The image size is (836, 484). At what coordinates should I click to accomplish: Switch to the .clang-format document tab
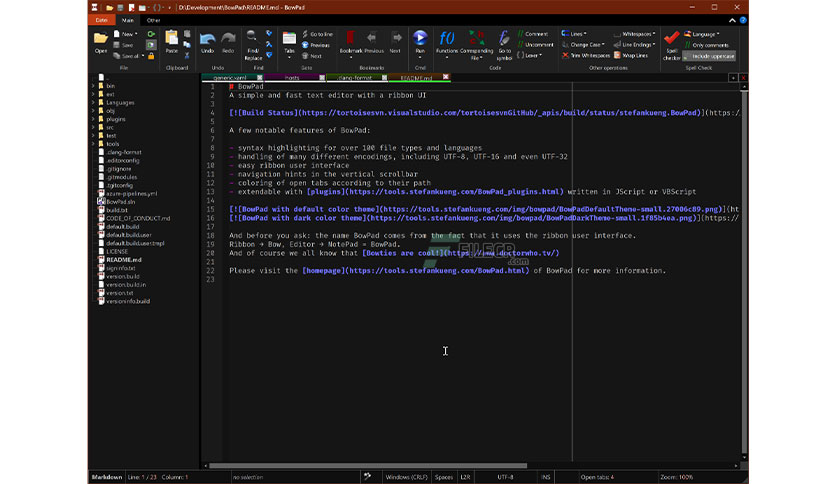point(355,78)
